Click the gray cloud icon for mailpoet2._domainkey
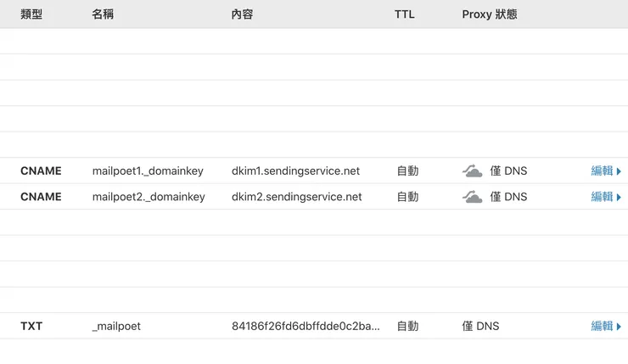This screenshot has width=628, height=364. pos(473,197)
